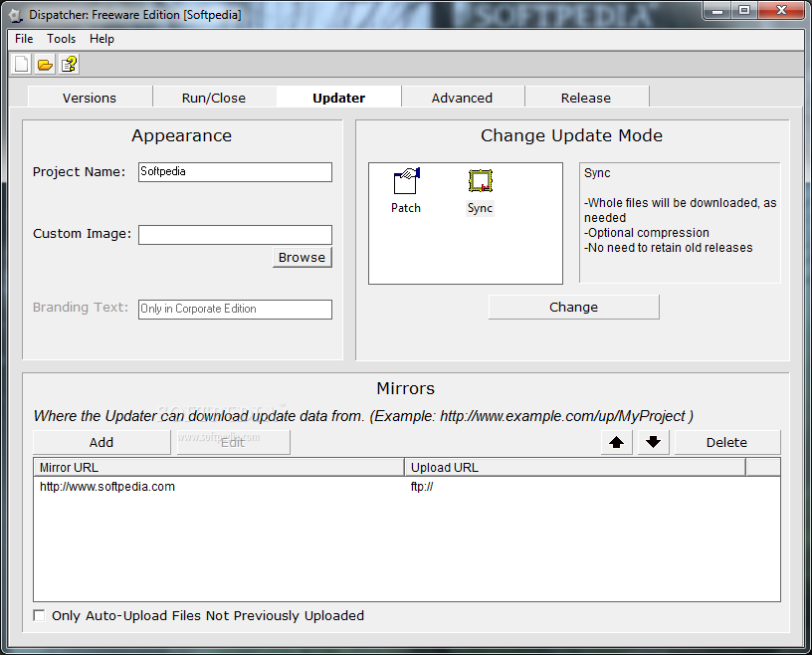The width and height of the screenshot is (812, 655).
Task: Switch to the Versions tab
Action: point(90,98)
